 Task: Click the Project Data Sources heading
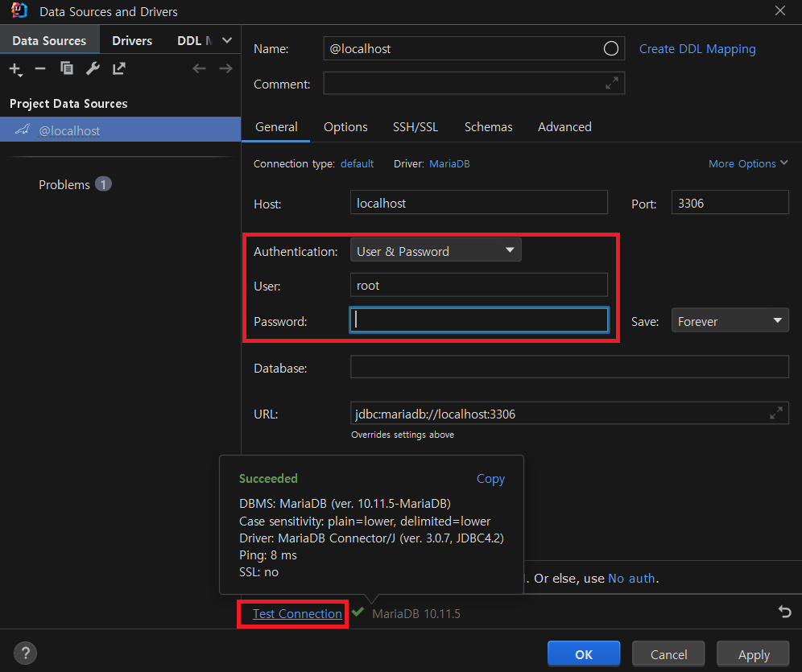point(68,103)
